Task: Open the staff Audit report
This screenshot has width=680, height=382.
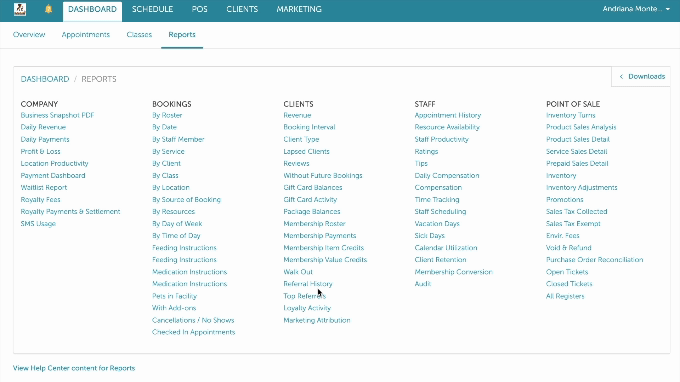Action: (423, 284)
